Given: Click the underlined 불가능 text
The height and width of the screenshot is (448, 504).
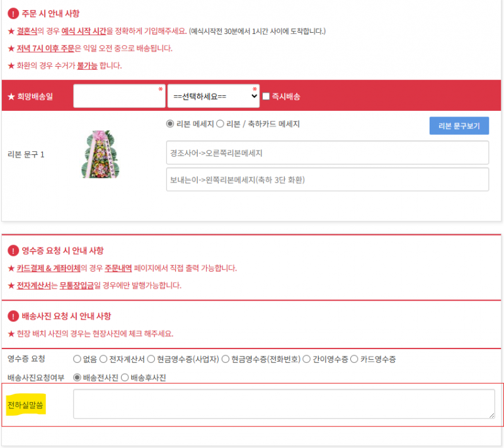Looking at the screenshot, I should pyautogui.click(x=87, y=66).
